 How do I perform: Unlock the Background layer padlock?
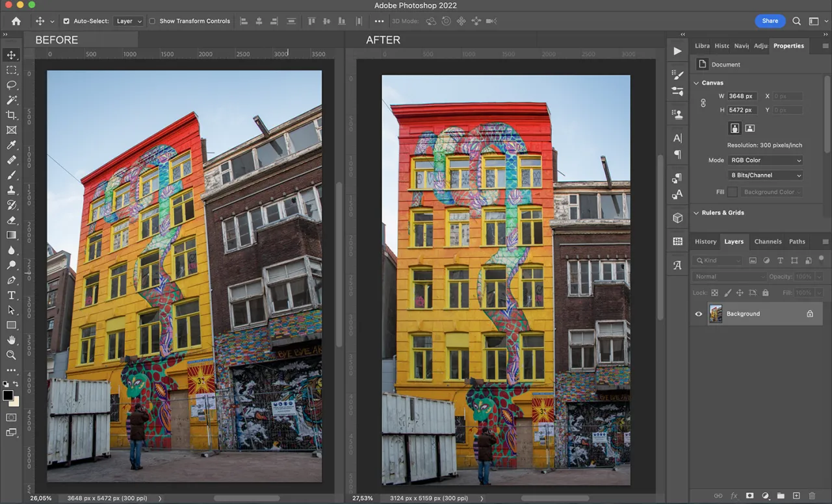(810, 314)
